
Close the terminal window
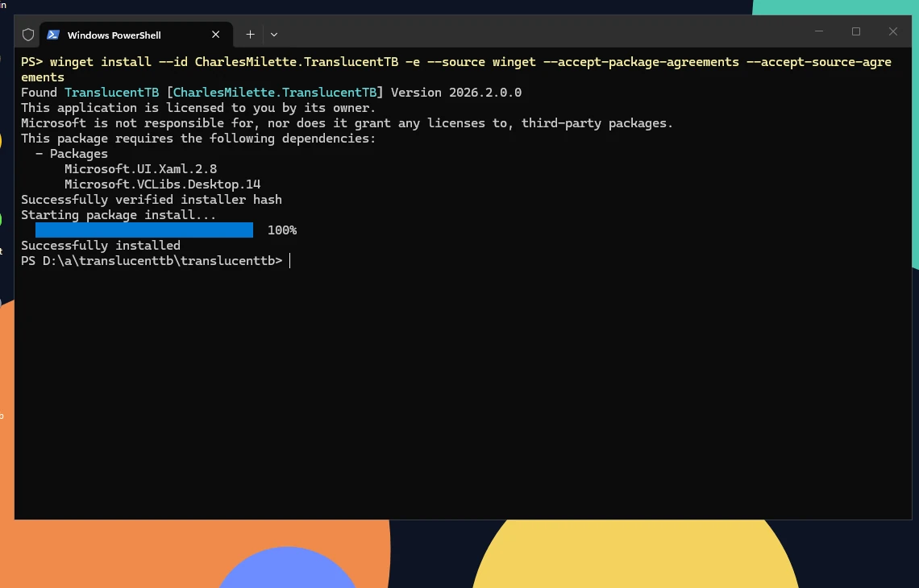point(892,31)
